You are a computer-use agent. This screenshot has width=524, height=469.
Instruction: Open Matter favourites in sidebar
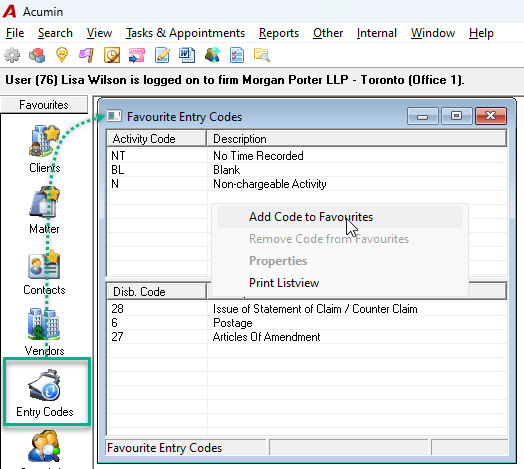[x=44, y=210]
